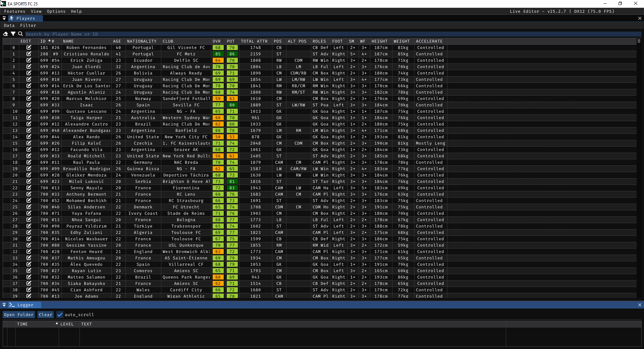
Task: Edit player Erick Zúñiga via pencil icon
Action: click(29, 60)
